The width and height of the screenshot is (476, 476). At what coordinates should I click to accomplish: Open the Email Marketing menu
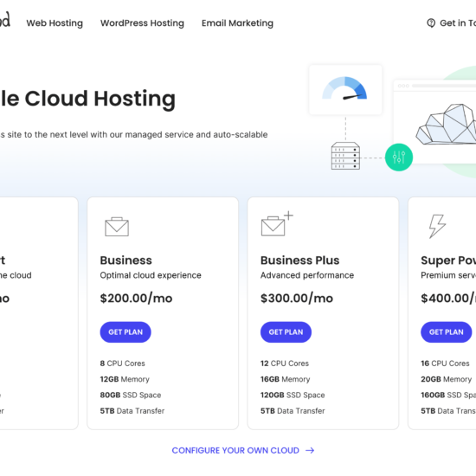pyautogui.click(x=237, y=23)
